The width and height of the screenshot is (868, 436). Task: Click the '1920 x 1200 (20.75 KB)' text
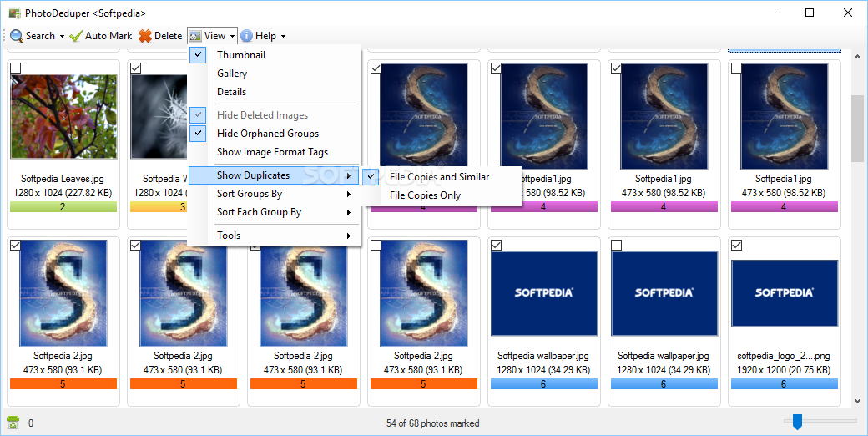click(784, 370)
